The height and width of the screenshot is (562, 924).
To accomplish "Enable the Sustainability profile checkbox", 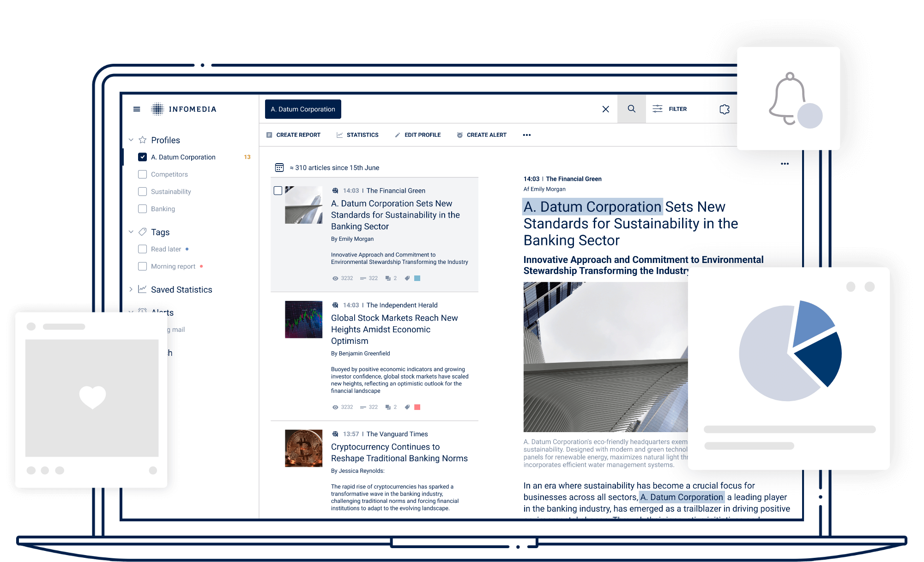I will pyautogui.click(x=142, y=191).
